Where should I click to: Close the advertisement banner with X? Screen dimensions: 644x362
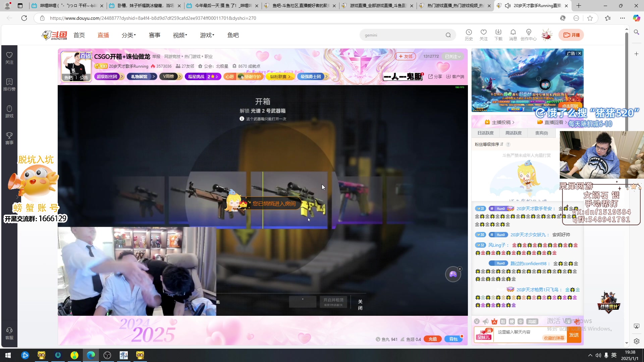pos(580,53)
